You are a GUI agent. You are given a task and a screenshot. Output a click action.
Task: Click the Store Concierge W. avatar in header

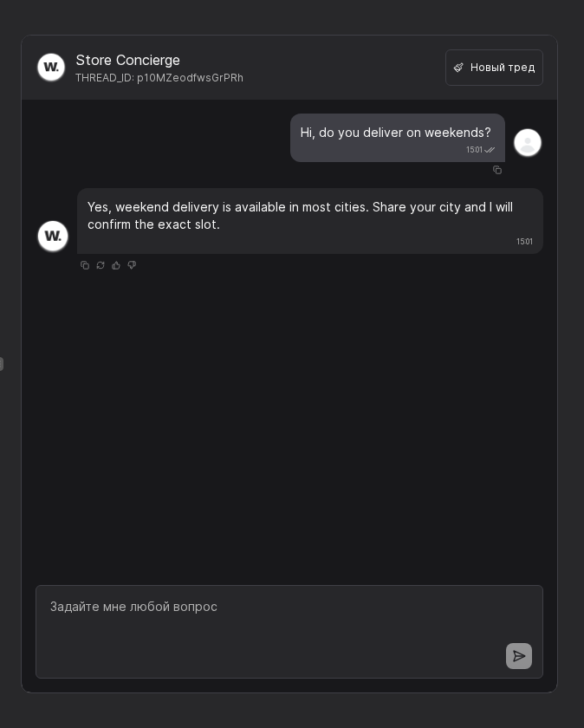[x=51, y=67]
